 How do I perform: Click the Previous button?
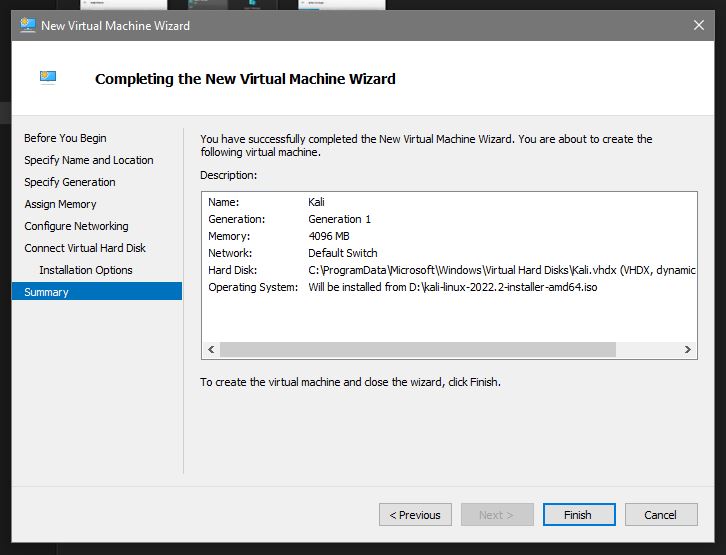415,515
